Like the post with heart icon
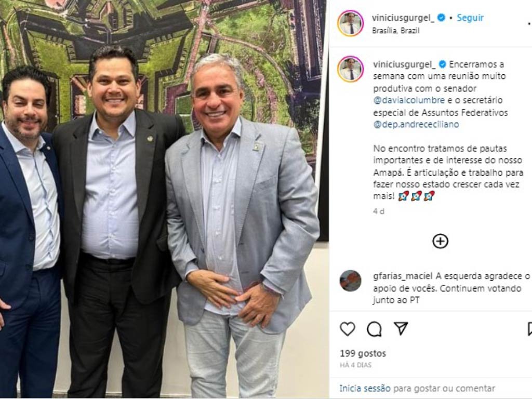532x399 pixels. pyautogui.click(x=348, y=329)
